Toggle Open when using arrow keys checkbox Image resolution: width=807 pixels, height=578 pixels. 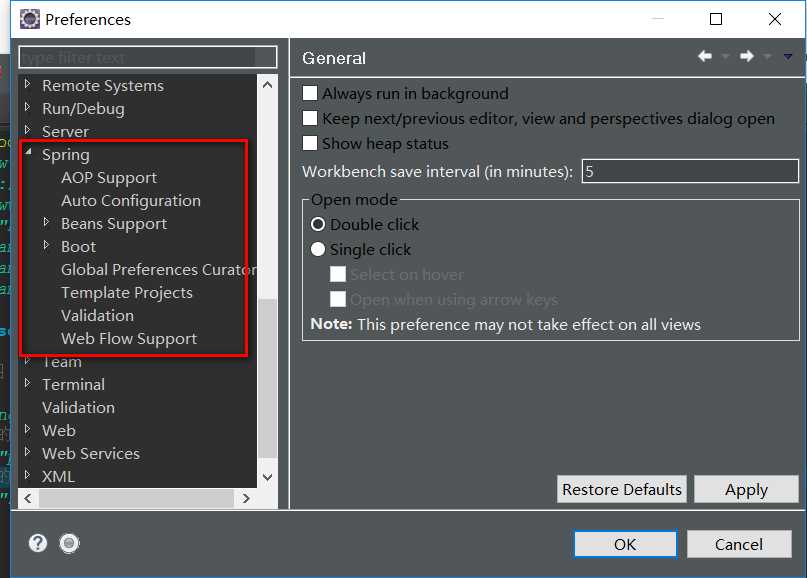[338, 299]
